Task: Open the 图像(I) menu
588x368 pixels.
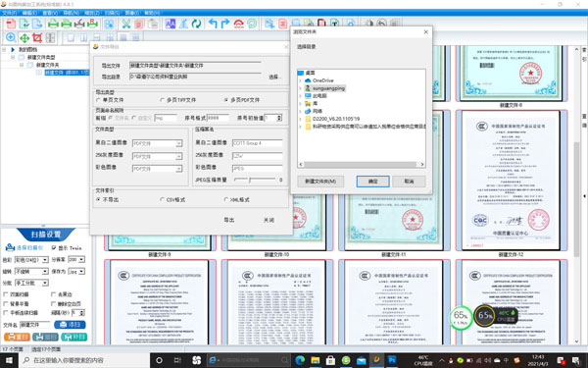Action: tap(132, 13)
